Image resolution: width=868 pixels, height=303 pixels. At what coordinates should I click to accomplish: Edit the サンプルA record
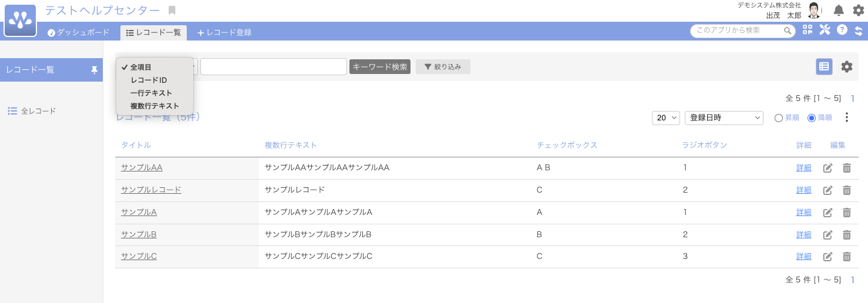point(828,213)
